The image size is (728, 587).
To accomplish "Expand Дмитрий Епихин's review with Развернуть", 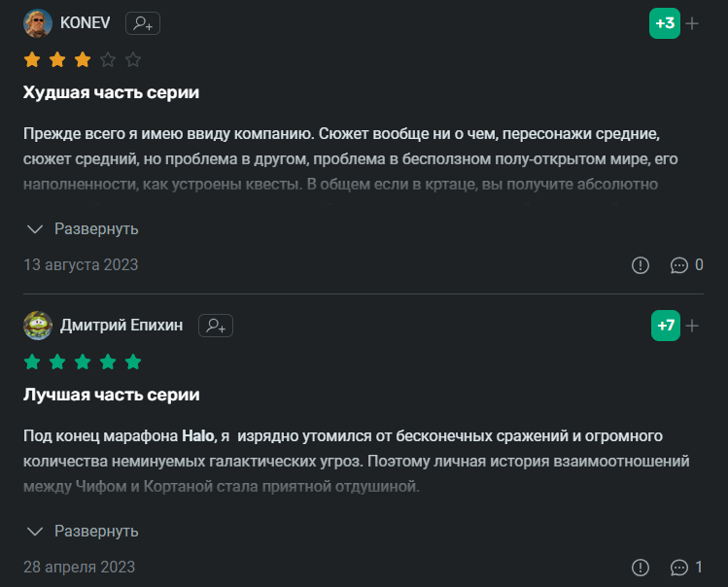I will [x=84, y=532].
